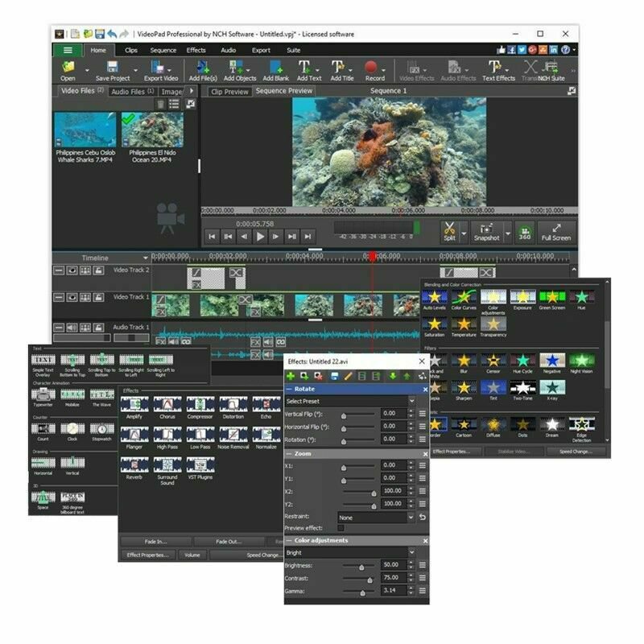Select the Stopwatch counter text effect
Image resolution: width=644 pixels, height=644 pixels.
pyautogui.click(x=102, y=431)
